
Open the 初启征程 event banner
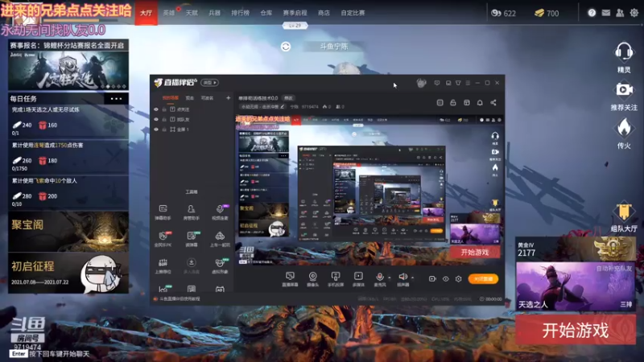point(68,273)
